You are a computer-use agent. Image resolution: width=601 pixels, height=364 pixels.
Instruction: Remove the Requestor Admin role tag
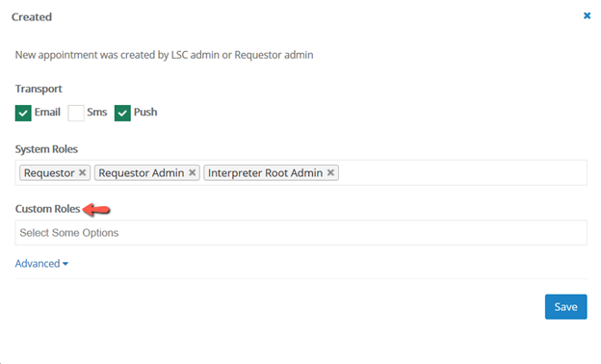(x=192, y=172)
